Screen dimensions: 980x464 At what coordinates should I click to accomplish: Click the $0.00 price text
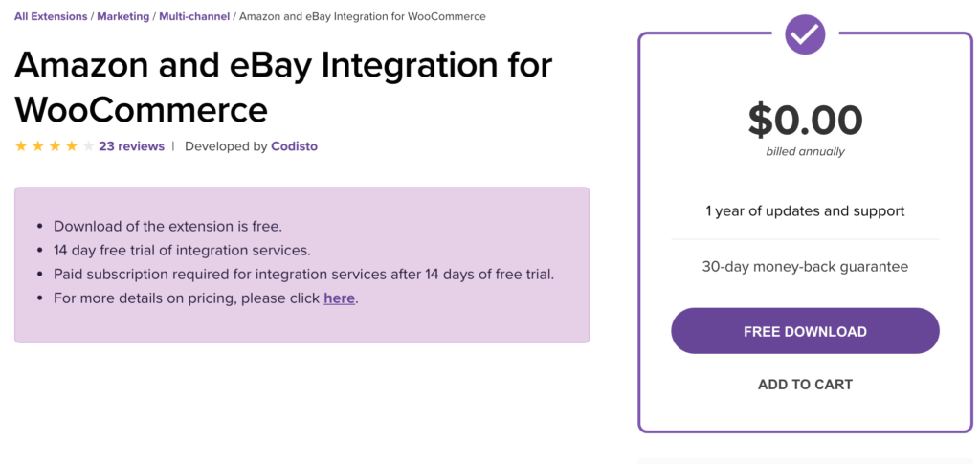pyautogui.click(x=805, y=120)
